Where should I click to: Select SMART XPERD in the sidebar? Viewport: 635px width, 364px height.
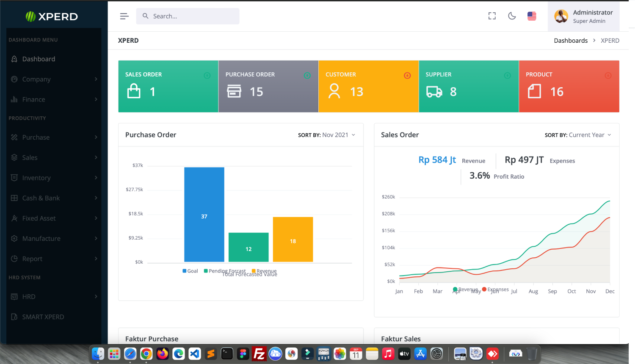click(x=43, y=317)
